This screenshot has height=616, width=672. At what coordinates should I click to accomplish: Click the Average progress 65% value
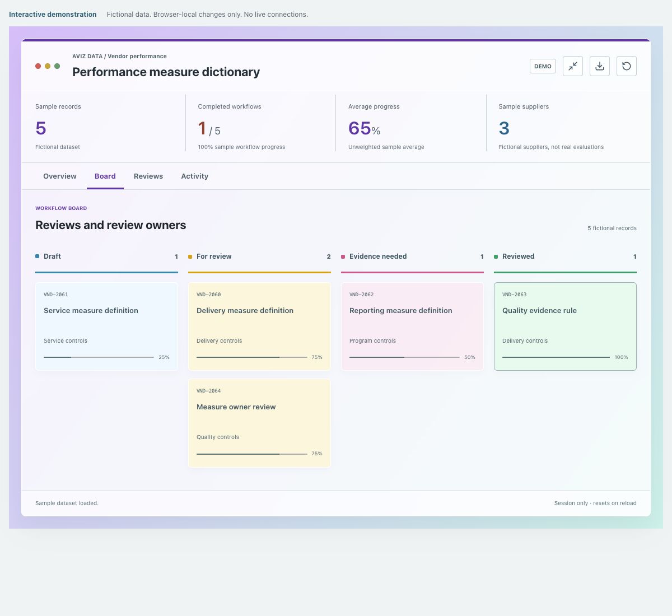click(x=364, y=128)
